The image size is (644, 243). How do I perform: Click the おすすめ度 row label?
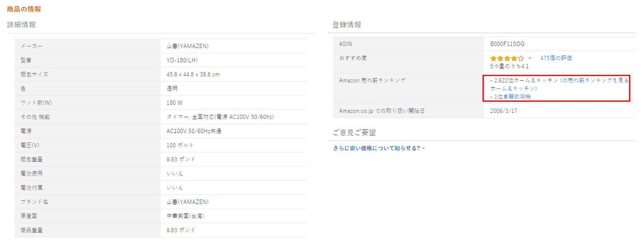pyautogui.click(x=352, y=58)
